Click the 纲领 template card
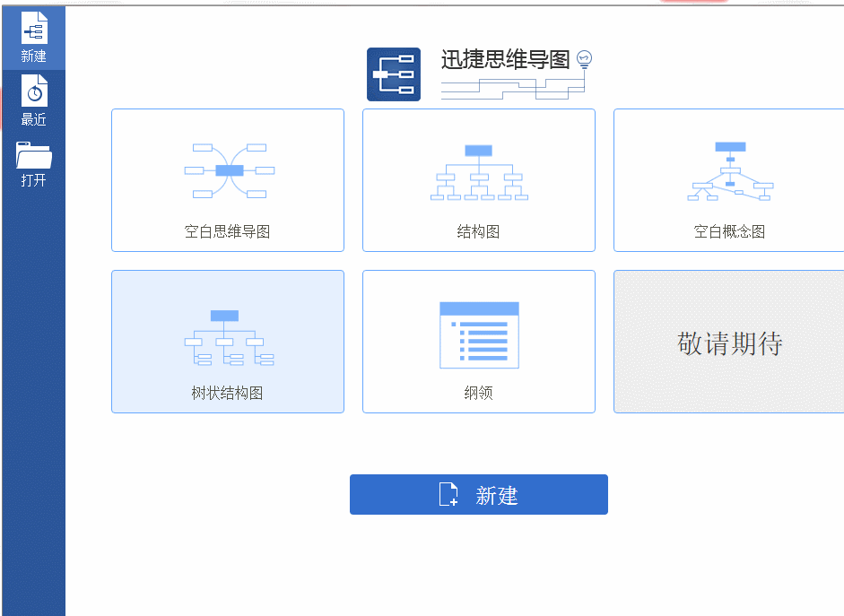 (478, 341)
